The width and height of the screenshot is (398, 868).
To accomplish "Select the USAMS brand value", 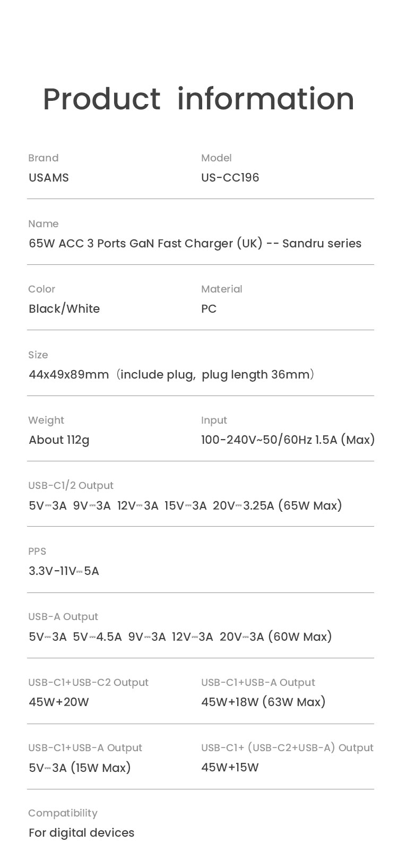I will point(49,178).
